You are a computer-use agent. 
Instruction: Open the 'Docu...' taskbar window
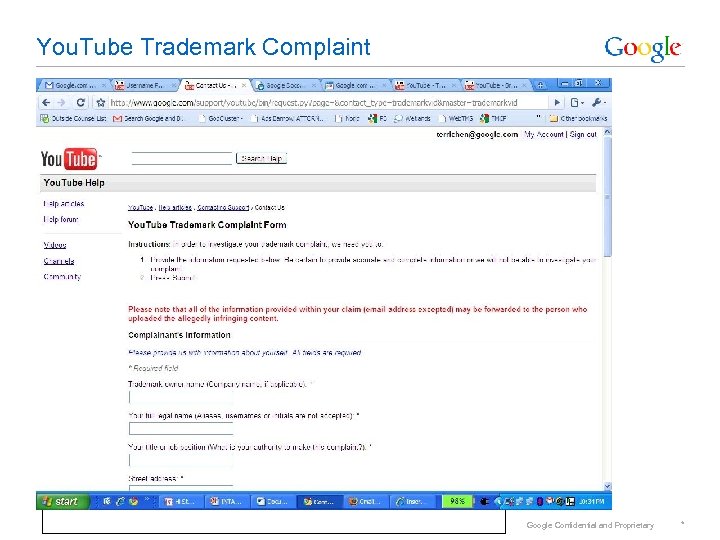coord(274,501)
